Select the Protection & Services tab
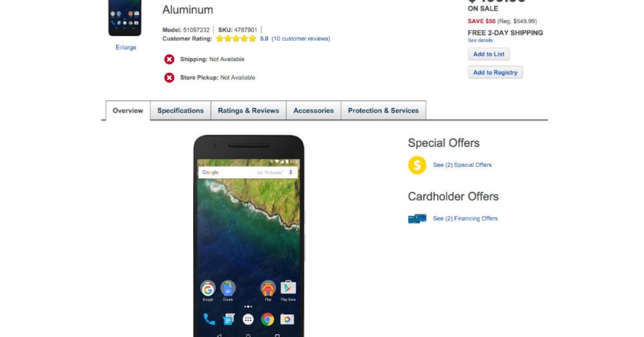 click(x=383, y=111)
